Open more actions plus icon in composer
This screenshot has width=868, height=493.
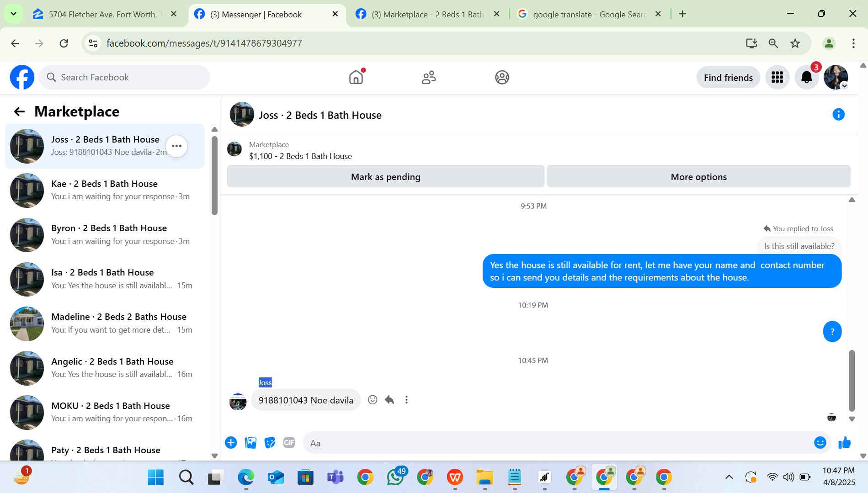coord(231,443)
